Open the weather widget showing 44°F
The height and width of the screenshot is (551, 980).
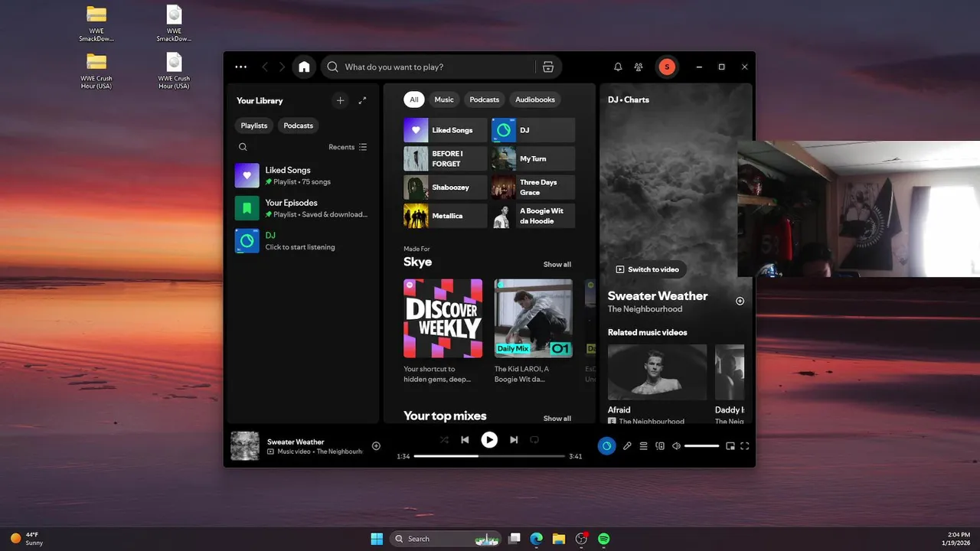26,539
